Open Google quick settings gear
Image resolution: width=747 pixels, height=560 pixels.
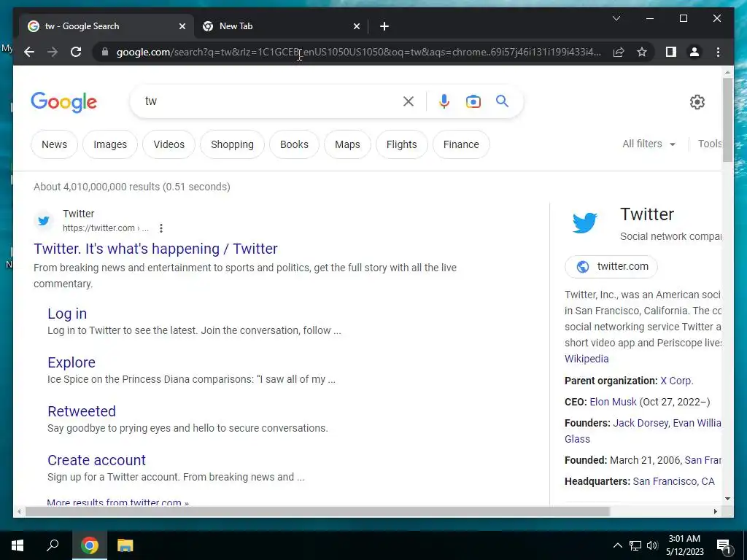click(x=697, y=102)
